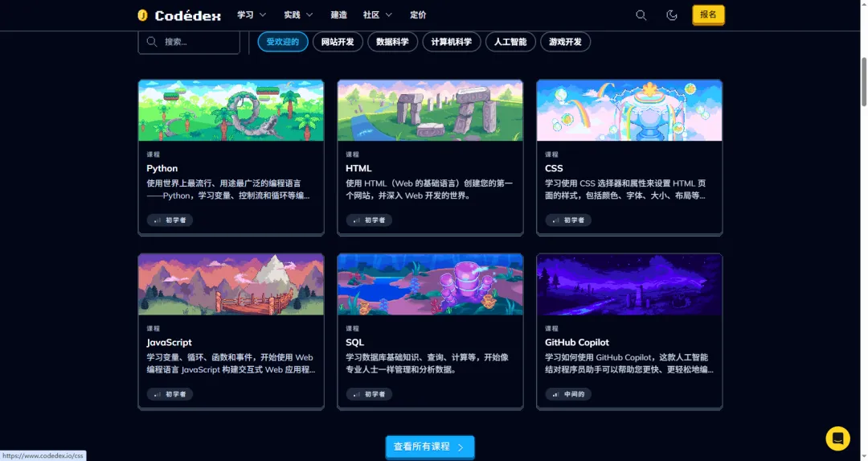Click the GitHub Copilot night thumbnail
Viewport: 868px width, 461px height.
629,284
